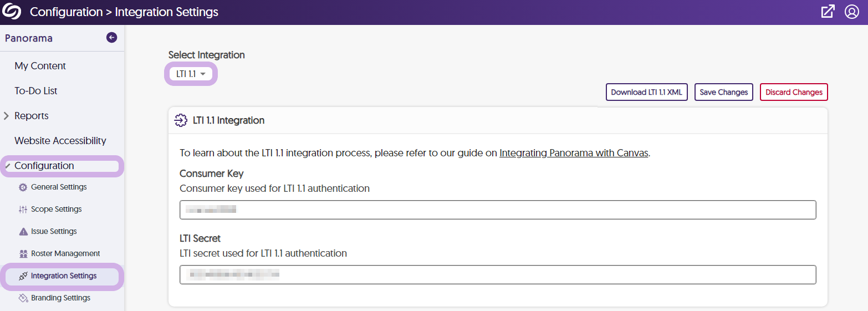Open the To-Do List page
The height and width of the screenshot is (311, 868).
coord(36,91)
